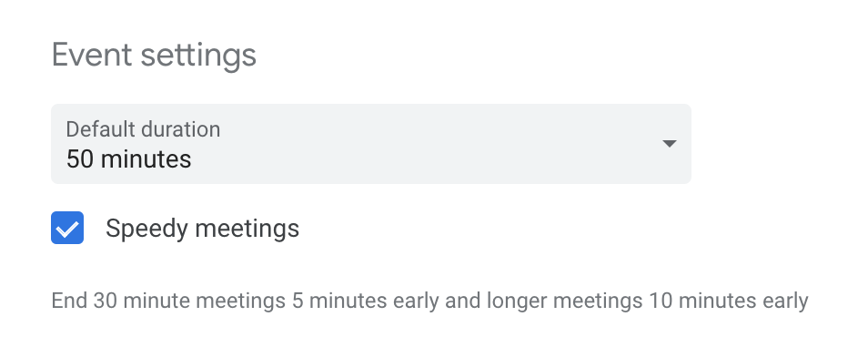This screenshot has height=337, width=868.
Task: Click the white checkmark icon
Action: point(67,229)
